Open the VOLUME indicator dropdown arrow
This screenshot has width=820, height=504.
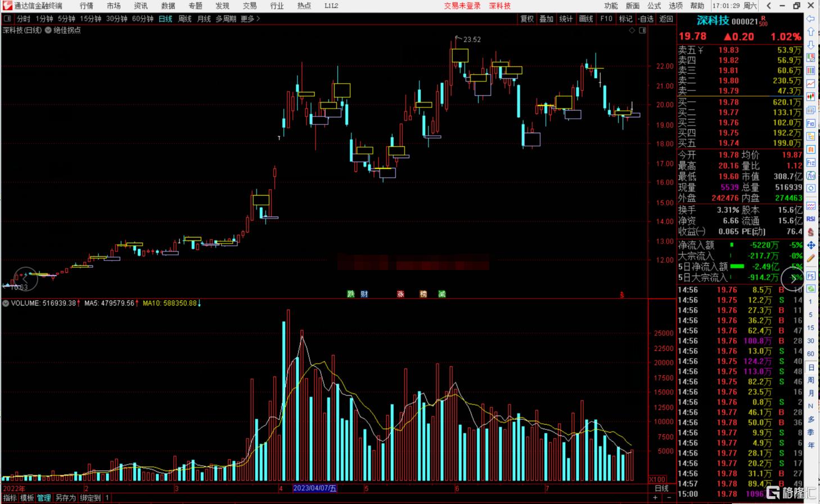[x=6, y=303]
